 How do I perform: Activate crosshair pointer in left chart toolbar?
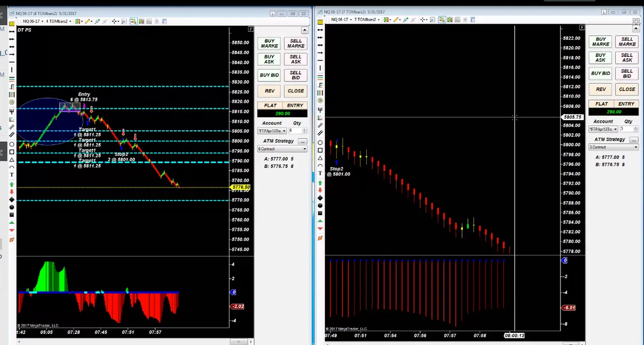[x=114, y=21]
